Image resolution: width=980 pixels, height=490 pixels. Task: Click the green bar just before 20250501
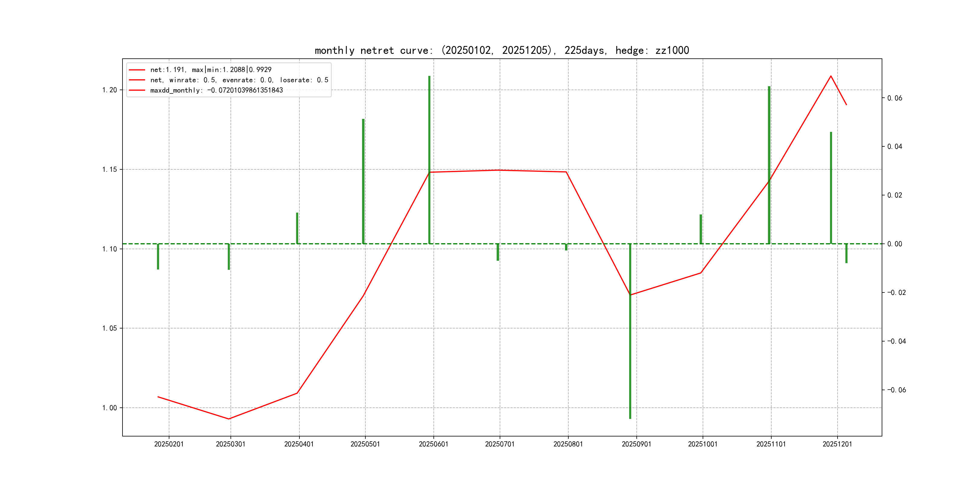(x=363, y=181)
